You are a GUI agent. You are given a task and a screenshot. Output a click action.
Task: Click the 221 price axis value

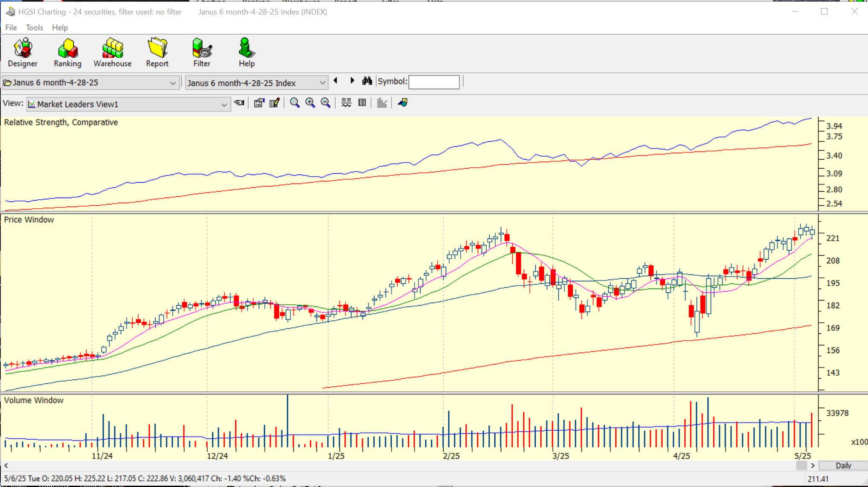[x=833, y=238]
